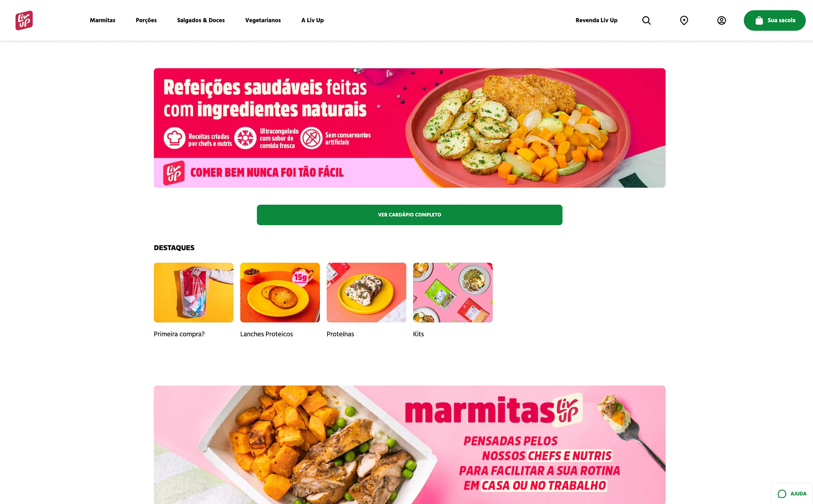This screenshot has height=504, width=813.
Task: Open the Marmitas menu
Action: [102, 20]
